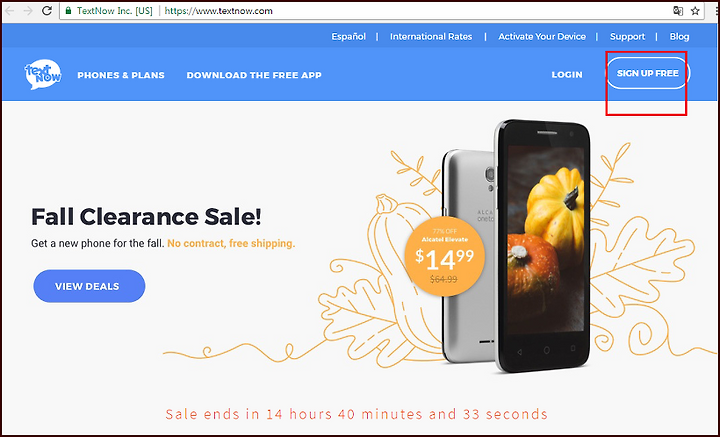720x437 pixels.
Task: Open the translate page icon
Action: click(x=678, y=11)
